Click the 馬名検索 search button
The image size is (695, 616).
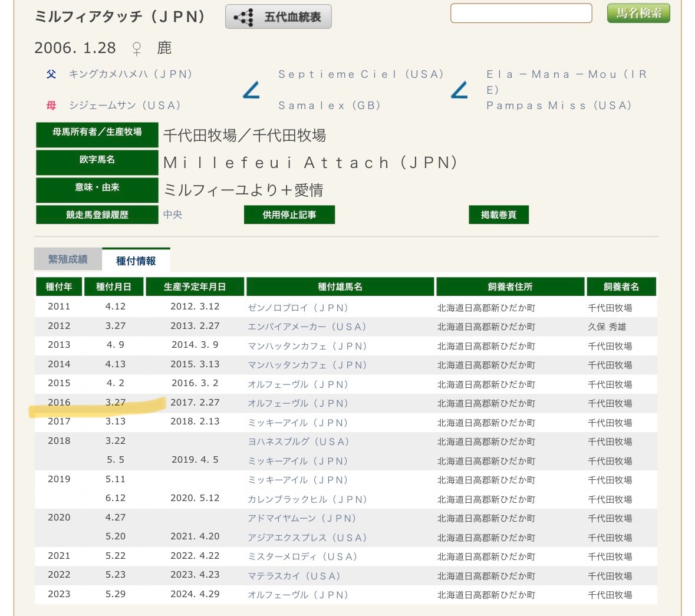tap(638, 14)
